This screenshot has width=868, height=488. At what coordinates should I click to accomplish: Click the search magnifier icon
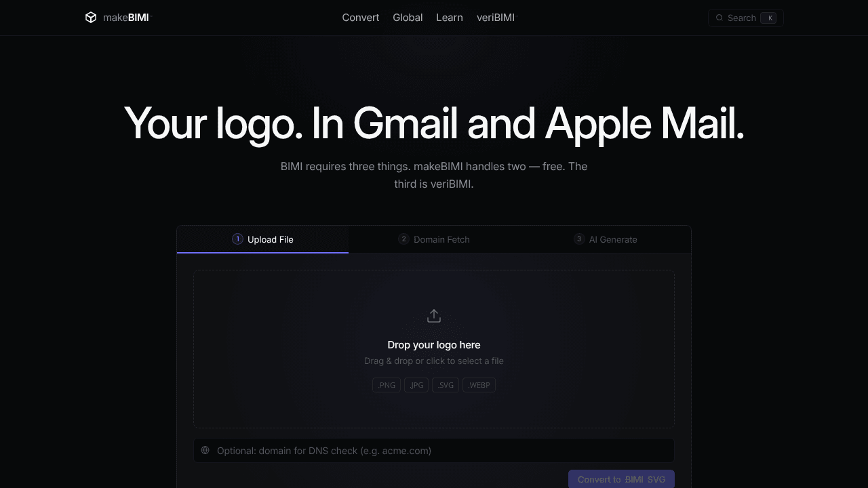[719, 18]
